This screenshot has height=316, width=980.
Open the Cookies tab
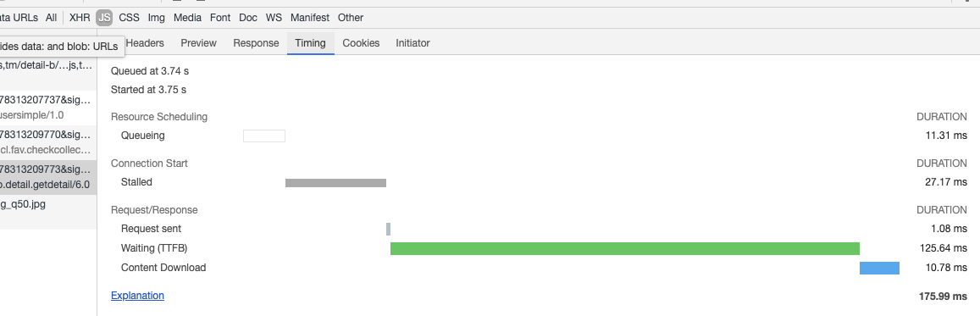(361, 43)
